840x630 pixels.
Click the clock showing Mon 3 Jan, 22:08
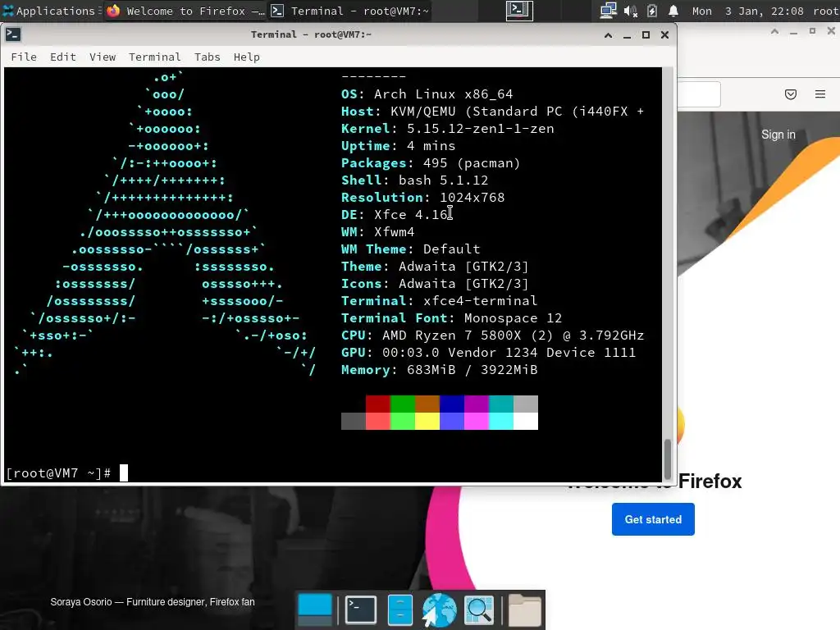(747, 11)
